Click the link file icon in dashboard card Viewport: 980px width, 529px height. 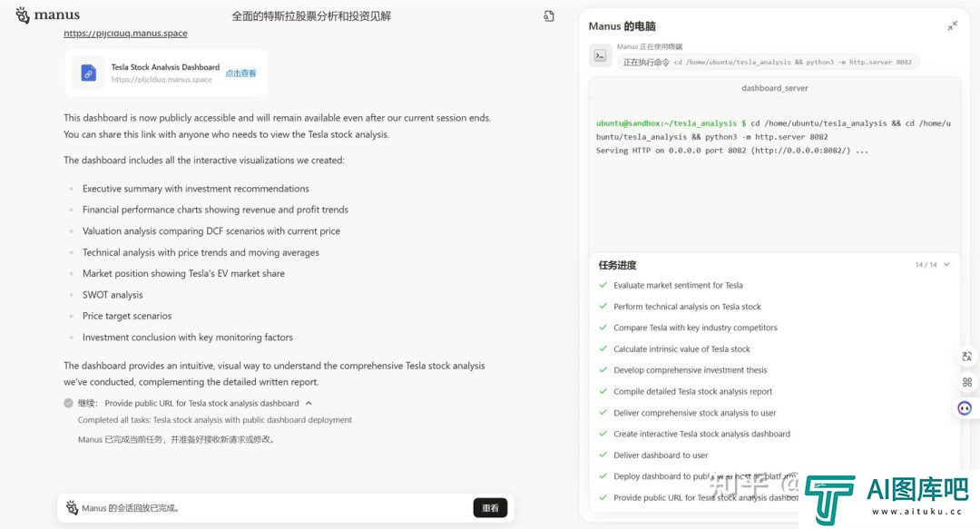pyautogui.click(x=89, y=73)
